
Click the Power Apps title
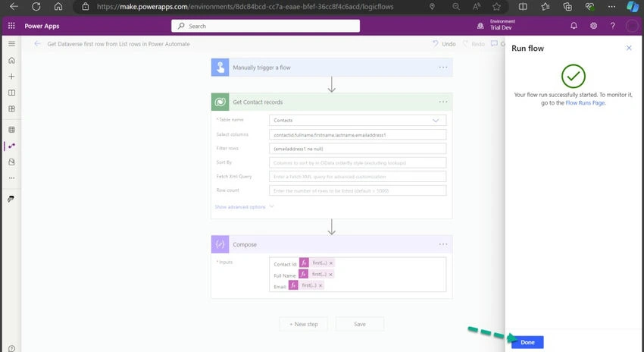[42, 26]
